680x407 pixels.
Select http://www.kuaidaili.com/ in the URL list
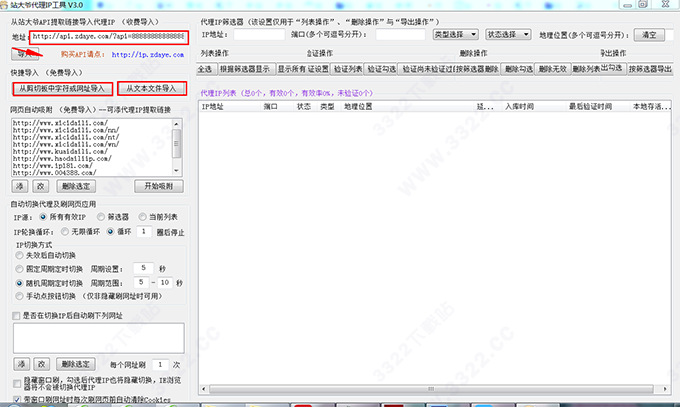[60, 151]
